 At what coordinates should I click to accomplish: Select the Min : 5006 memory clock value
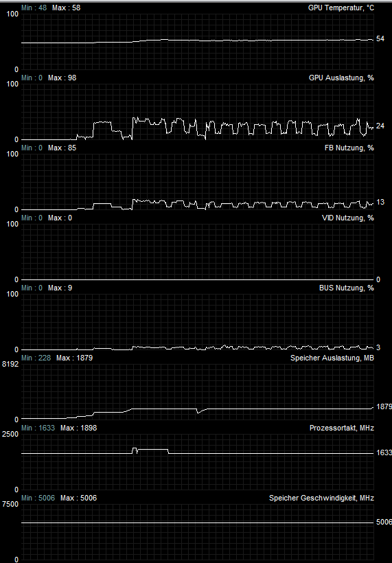(x=38, y=498)
